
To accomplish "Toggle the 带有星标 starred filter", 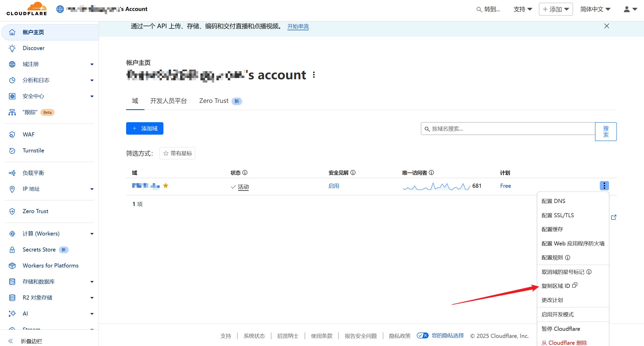I will (x=177, y=153).
